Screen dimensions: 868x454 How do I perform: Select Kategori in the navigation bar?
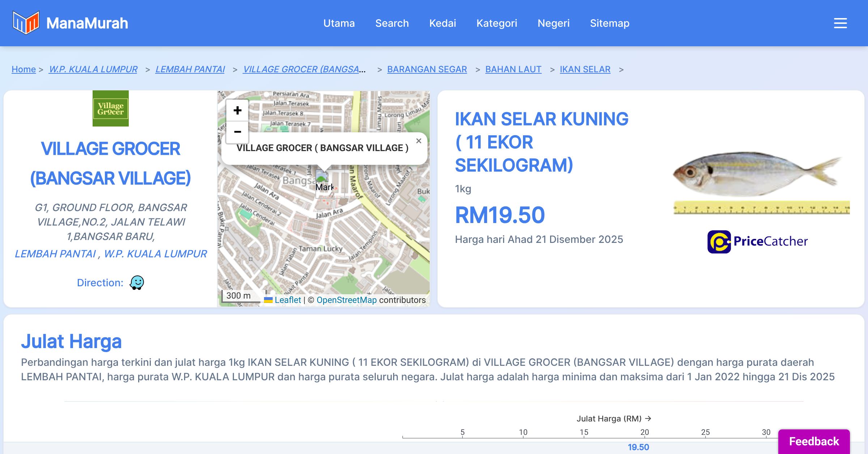point(497,23)
